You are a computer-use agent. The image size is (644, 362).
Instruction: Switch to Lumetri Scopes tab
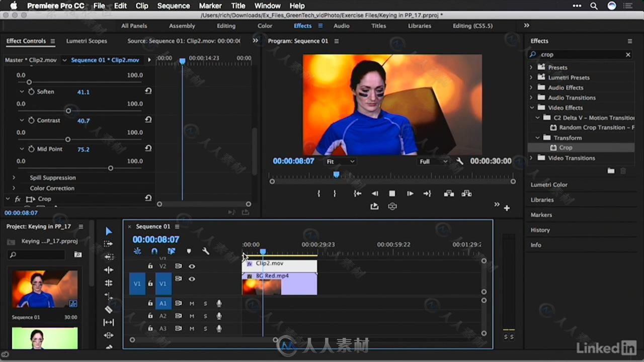(x=87, y=41)
